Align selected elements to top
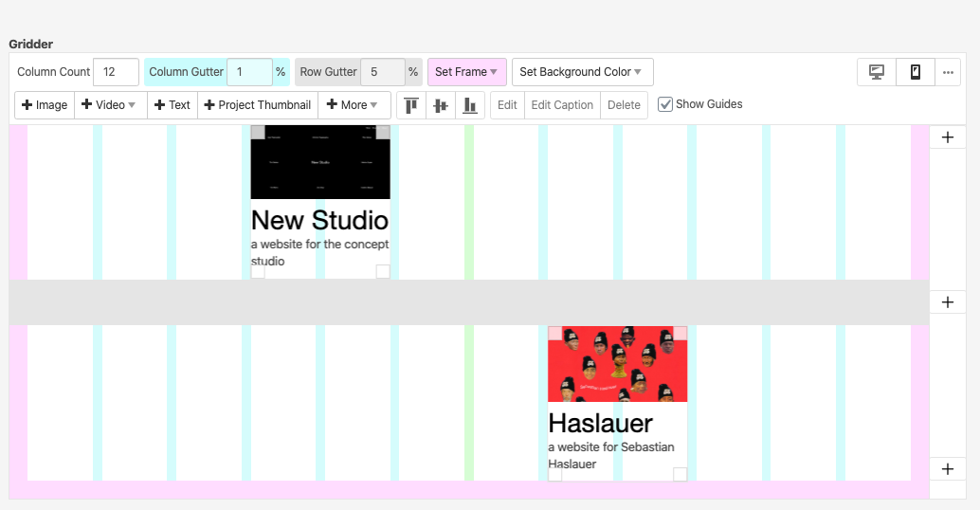The width and height of the screenshot is (980, 510). tap(411, 105)
